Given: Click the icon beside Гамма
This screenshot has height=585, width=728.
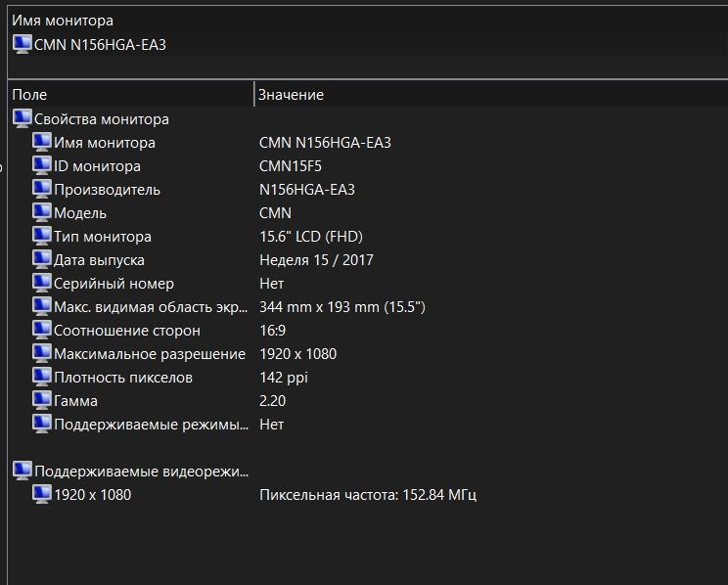Looking at the screenshot, I should (x=41, y=400).
